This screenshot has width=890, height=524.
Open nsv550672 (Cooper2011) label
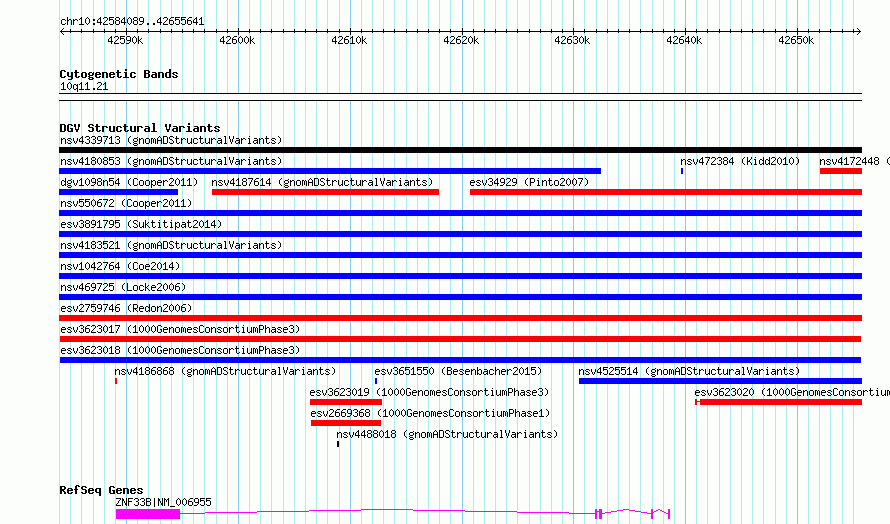[x=126, y=203]
